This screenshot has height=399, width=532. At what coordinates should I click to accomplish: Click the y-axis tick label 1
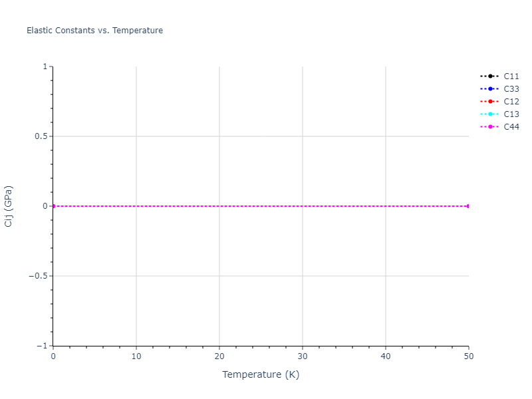(45, 66)
